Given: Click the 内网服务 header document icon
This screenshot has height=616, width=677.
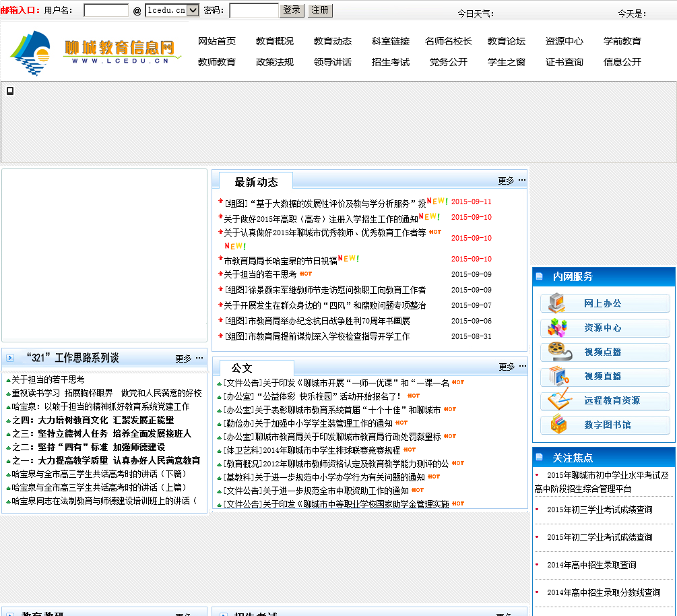Looking at the screenshot, I should coord(539,276).
